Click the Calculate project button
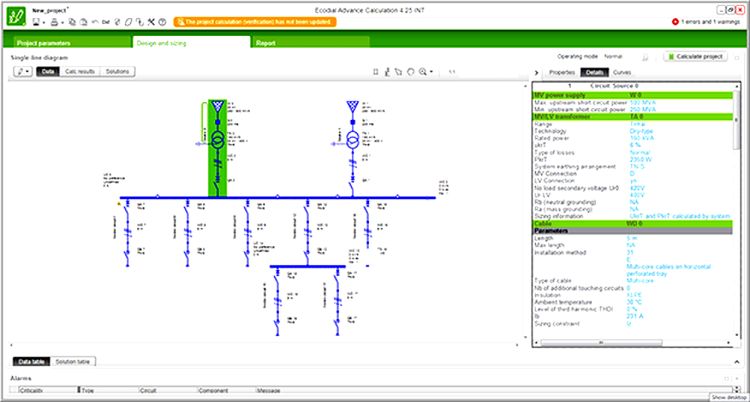750x402 pixels. [x=695, y=56]
